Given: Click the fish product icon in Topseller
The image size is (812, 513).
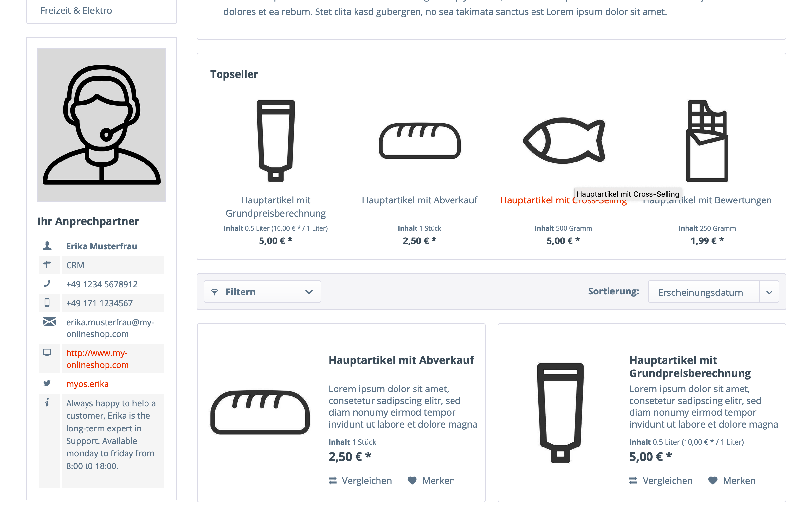Looking at the screenshot, I should pos(564,141).
